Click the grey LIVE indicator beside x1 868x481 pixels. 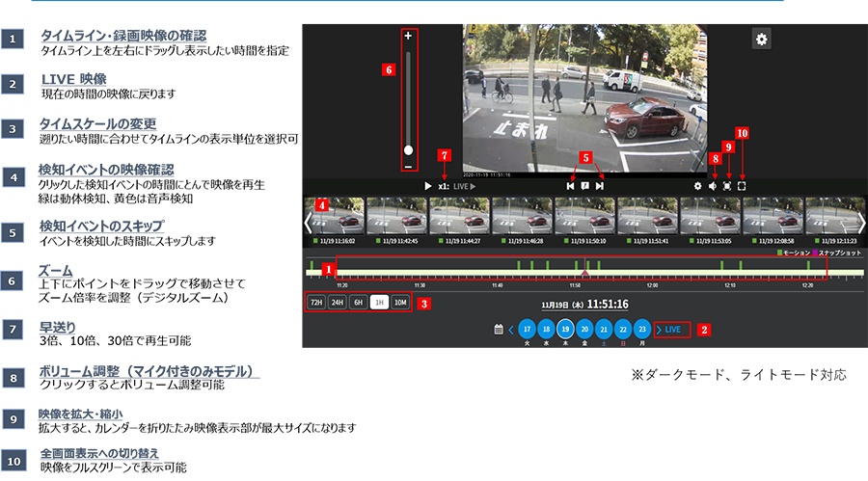465,187
